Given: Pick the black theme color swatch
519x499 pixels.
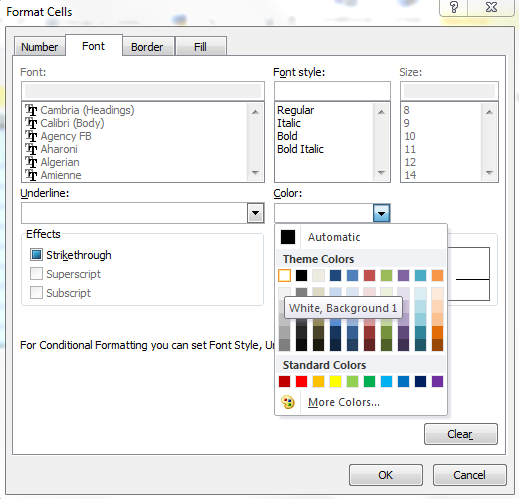Looking at the screenshot, I should pyautogui.click(x=301, y=276).
